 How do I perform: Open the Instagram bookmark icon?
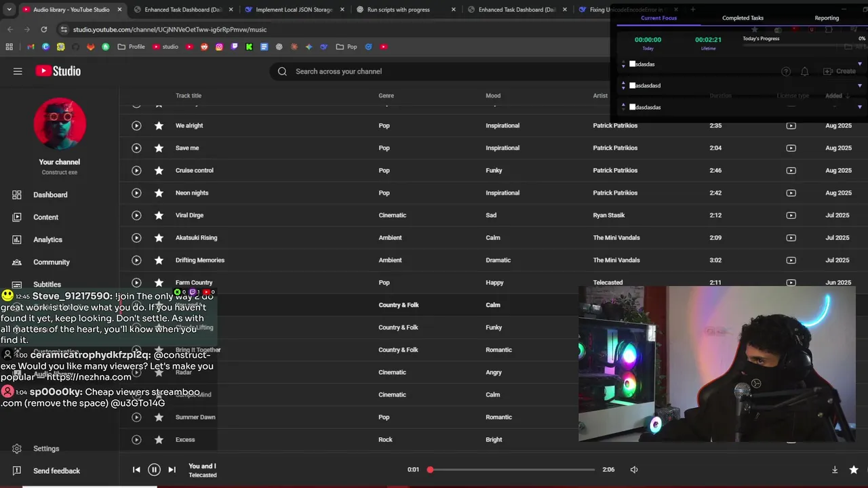pyautogui.click(x=219, y=47)
